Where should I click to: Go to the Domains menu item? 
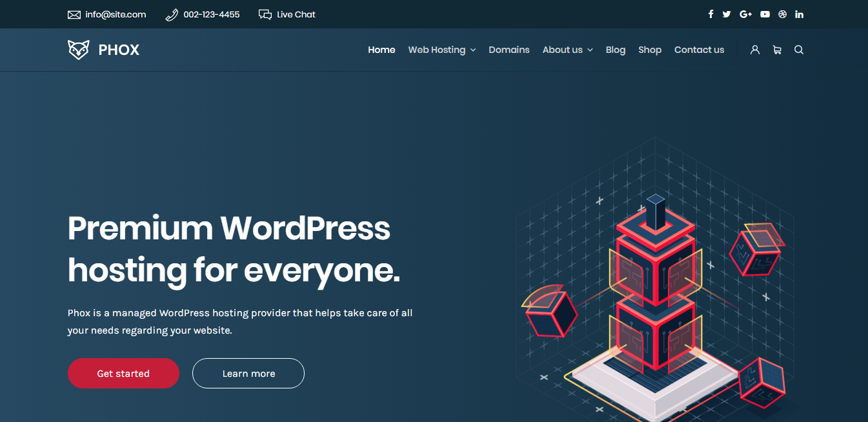[x=509, y=50]
